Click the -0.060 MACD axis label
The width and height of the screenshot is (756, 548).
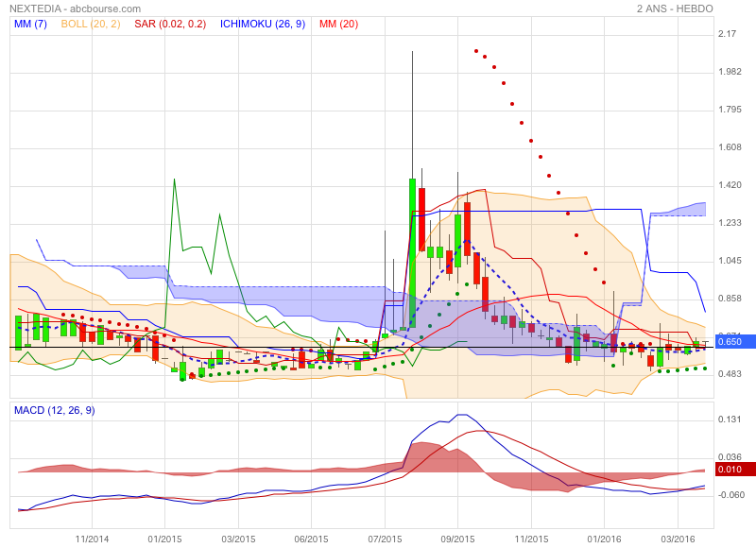tap(730, 495)
